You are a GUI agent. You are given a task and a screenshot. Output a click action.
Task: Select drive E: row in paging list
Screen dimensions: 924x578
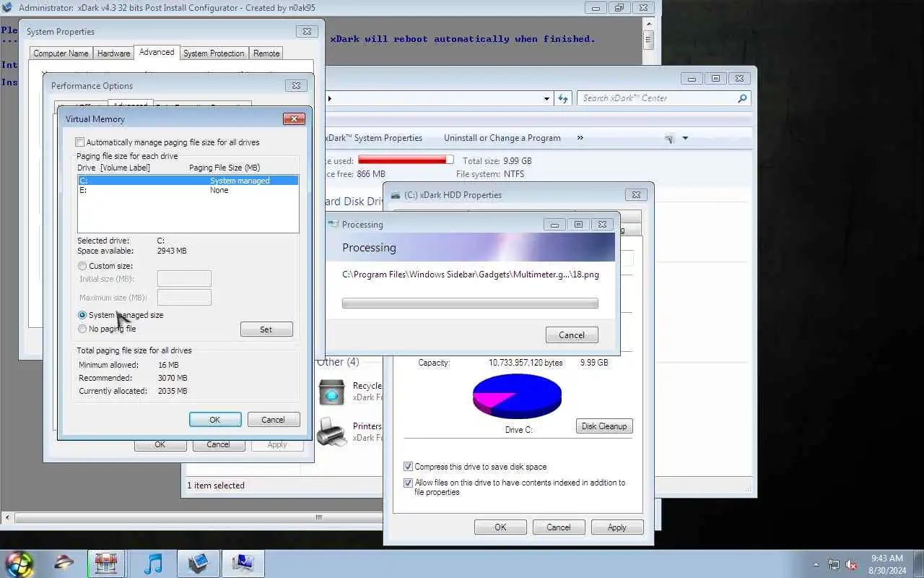click(x=188, y=191)
